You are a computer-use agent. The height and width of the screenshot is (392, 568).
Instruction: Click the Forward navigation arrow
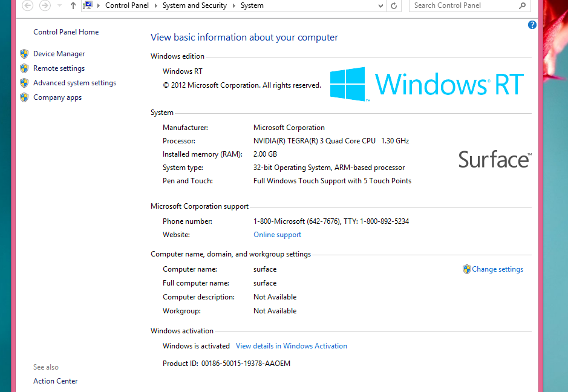coord(45,5)
